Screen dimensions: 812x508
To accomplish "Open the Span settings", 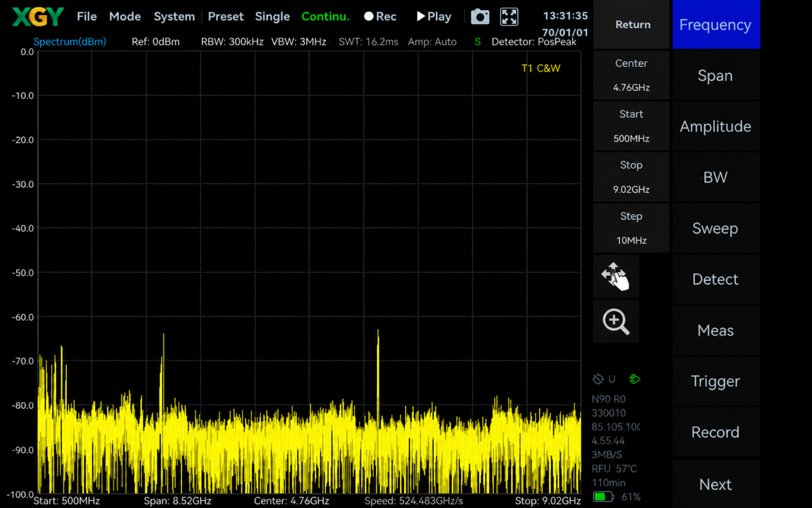I will [716, 75].
